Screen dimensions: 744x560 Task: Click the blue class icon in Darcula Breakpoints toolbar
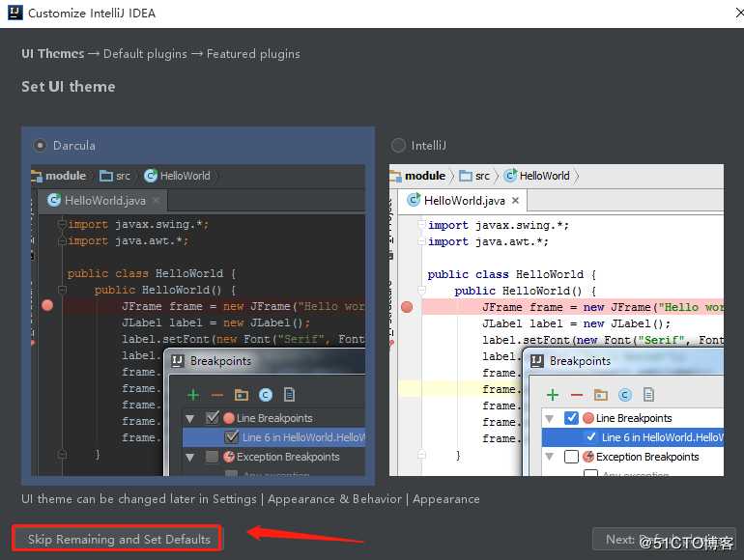266,395
